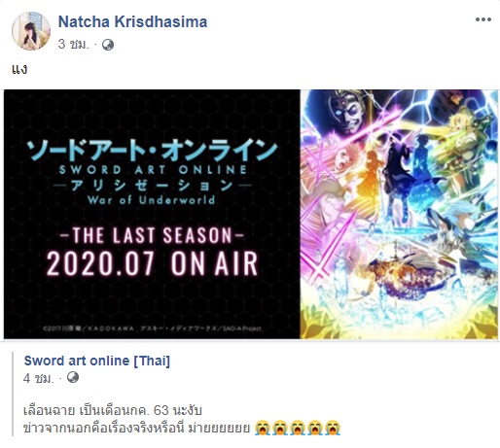
Task: Open Natcha Krisdhasima's round profile picture
Action: tap(31, 31)
